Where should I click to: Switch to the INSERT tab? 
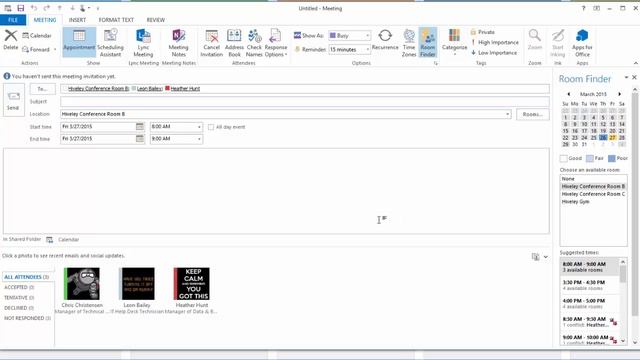tap(77, 20)
